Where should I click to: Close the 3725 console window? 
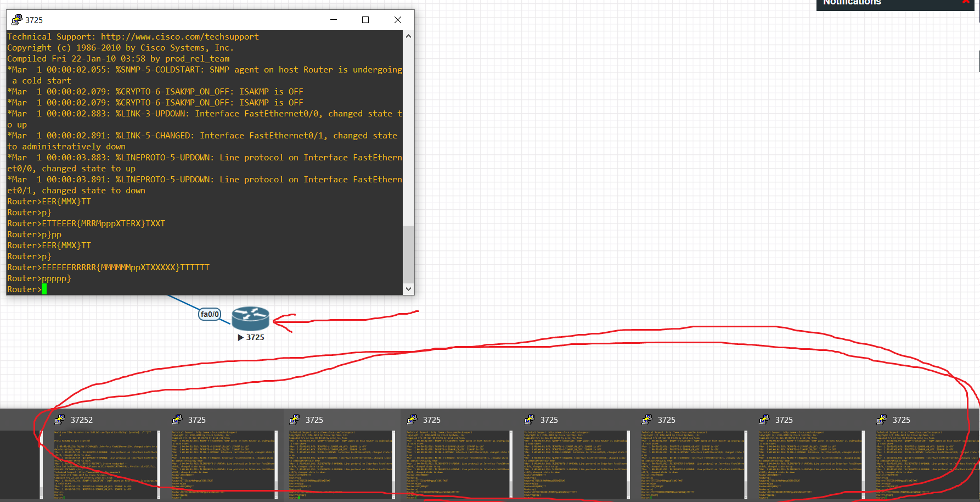(x=398, y=20)
